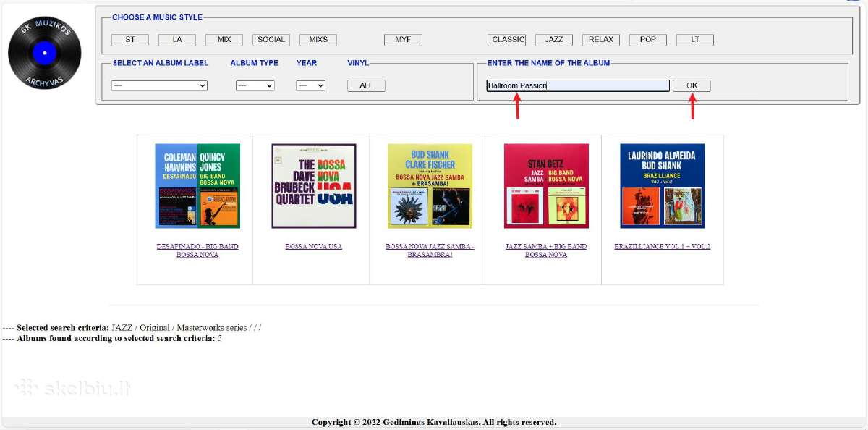This screenshot has height=430, width=868.
Task: Open Laurindo Almeida Brazilliance album cover
Action: 663,186
